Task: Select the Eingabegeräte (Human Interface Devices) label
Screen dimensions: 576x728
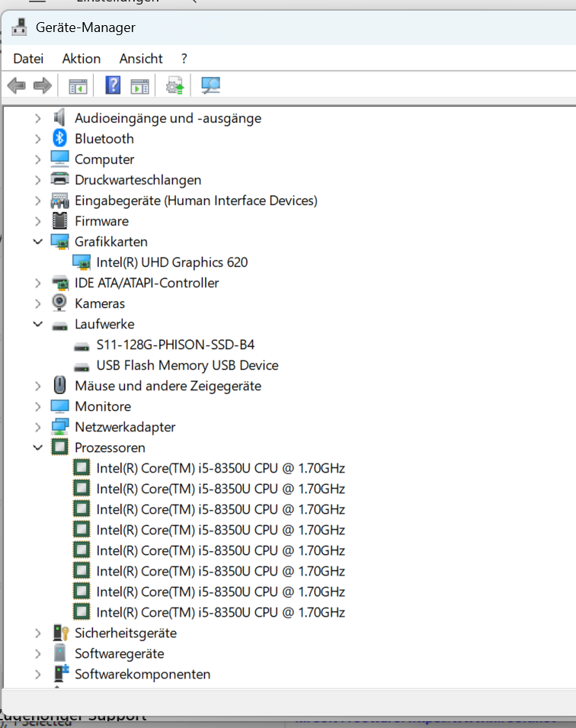Action: (196, 200)
